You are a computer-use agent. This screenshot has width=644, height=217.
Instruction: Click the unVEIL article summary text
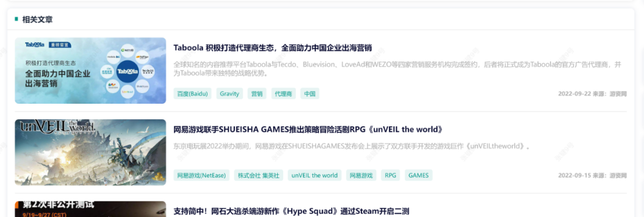352,146
